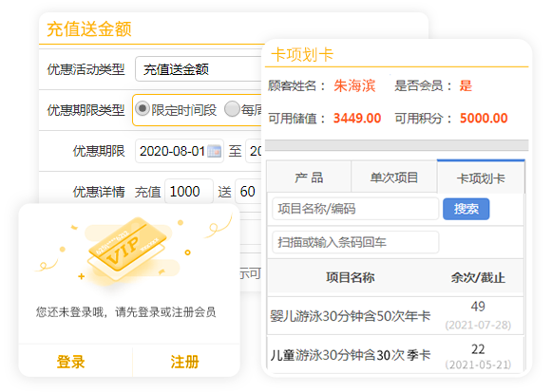Focus the 扫描或输入条码回车 barcode field
552x392 pixels.
(x=355, y=242)
